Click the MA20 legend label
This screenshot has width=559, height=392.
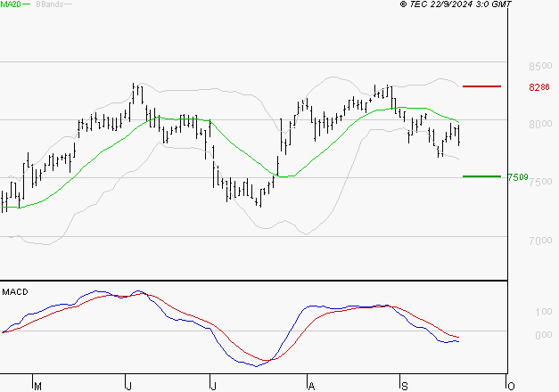coord(11,4)
